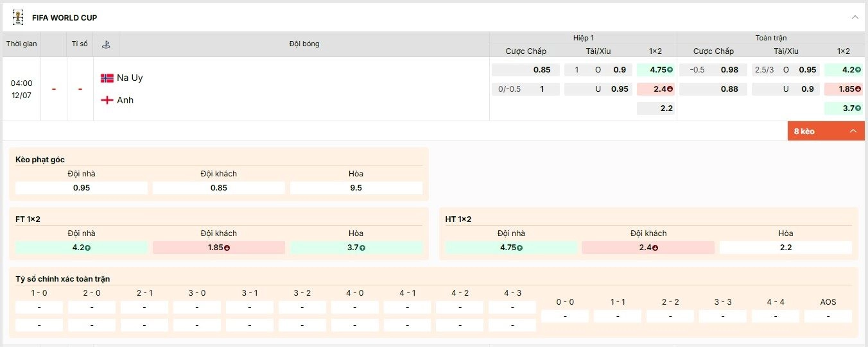Select the upper cell under score 1 - 0
This screenshot has height=347, width=868.
39,307
